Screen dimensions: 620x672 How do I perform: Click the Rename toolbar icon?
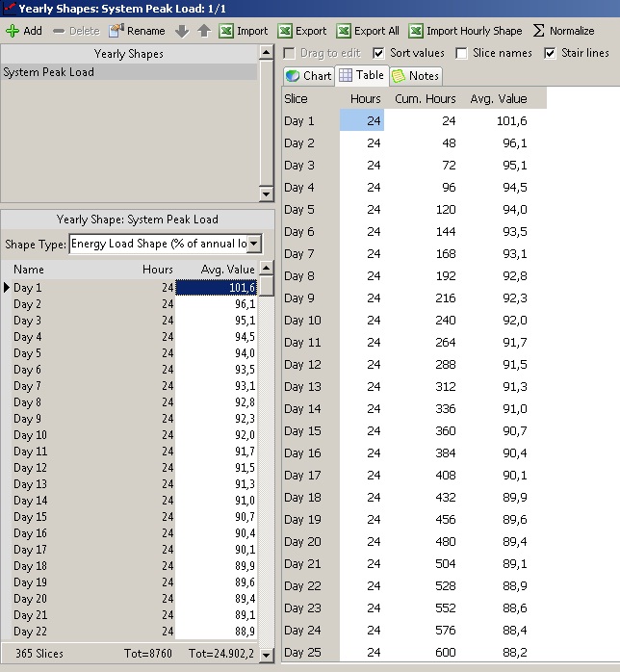pos(116,31)
